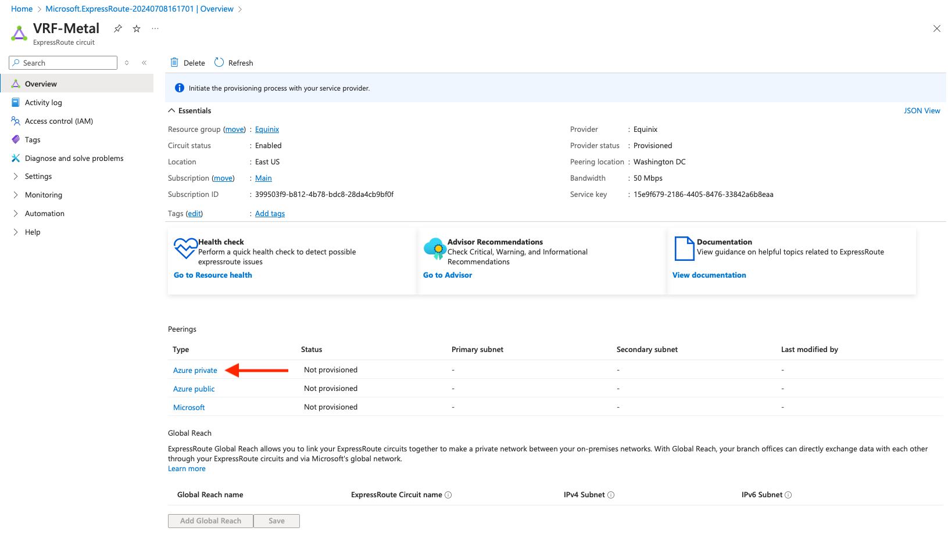Image resolution: width=948 pixels, height=560 pixels.
Task: Move subscription via move link
Action: pos(223,178)
